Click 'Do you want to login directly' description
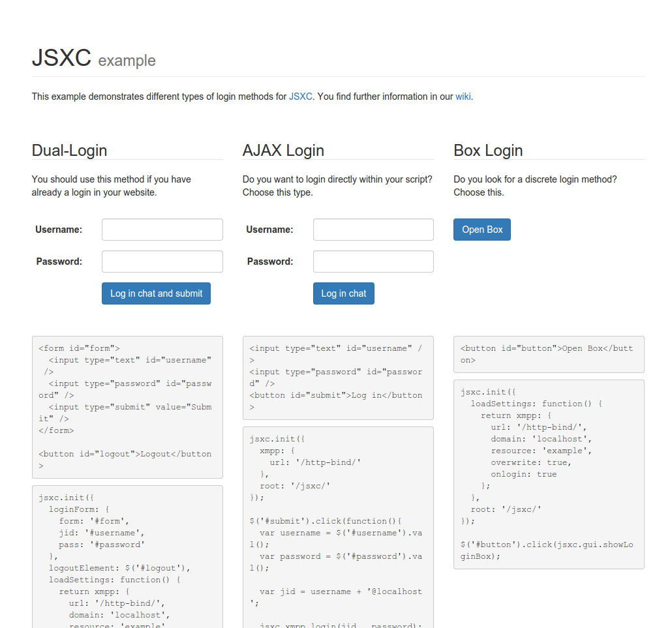The width and height of the screenshot is (672, 628). 337,186
